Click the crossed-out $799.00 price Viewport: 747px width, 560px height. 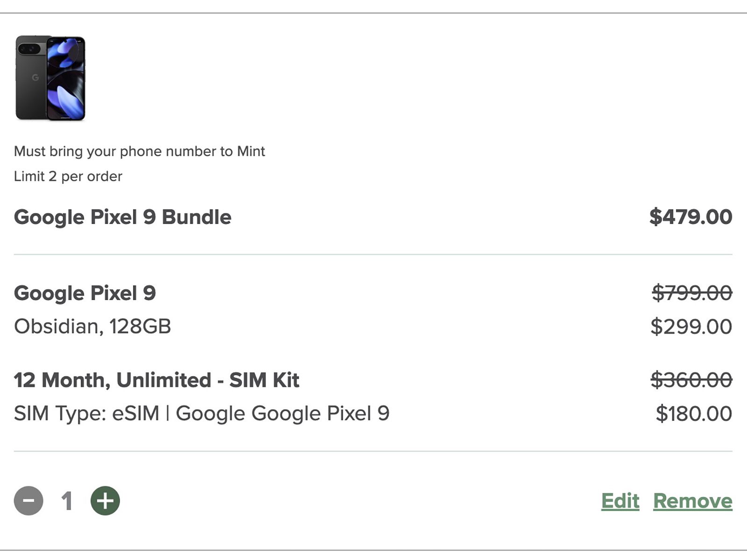coord(691,293)
